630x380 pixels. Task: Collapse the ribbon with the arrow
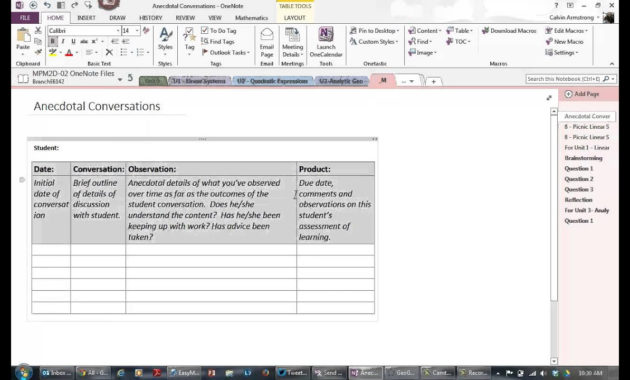tap(612, 63)
